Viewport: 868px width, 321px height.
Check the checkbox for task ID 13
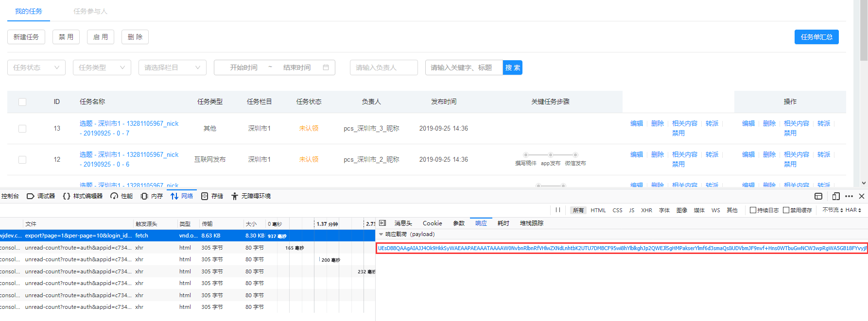(22, 129)
